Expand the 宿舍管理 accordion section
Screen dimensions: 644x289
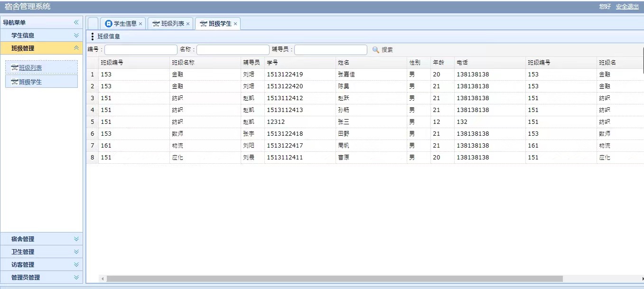coord(76,239)
